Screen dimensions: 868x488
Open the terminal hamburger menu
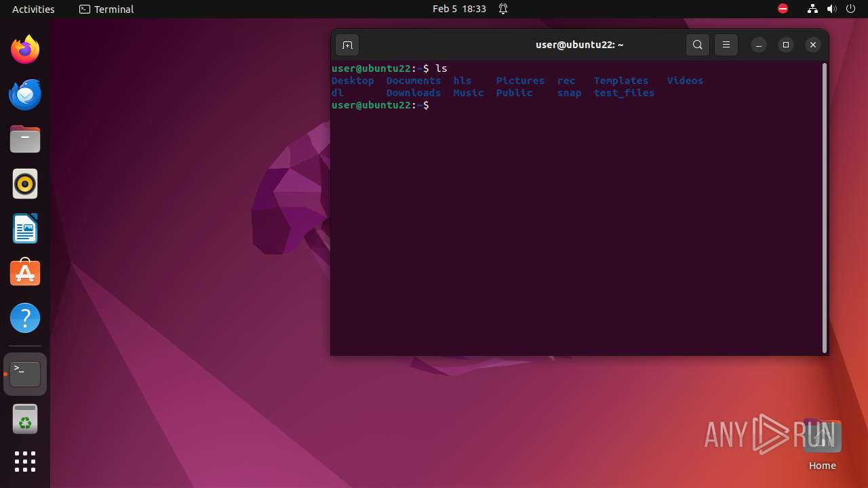(x=726, y=45)
